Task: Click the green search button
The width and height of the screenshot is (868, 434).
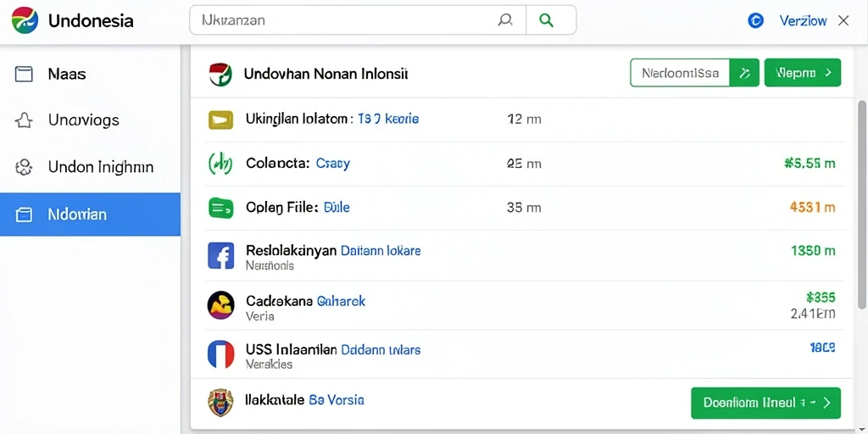Action: [x=547, y=20]
